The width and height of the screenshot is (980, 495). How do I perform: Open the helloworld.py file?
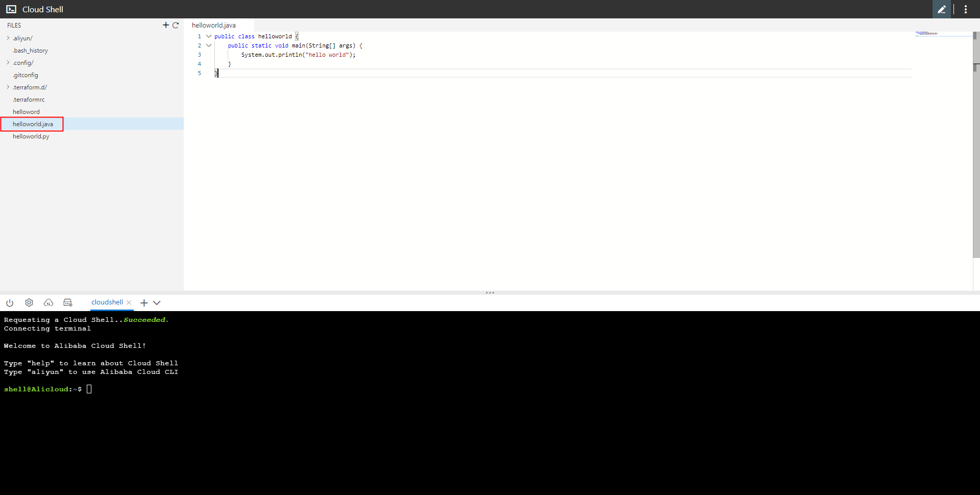point(31,136)
